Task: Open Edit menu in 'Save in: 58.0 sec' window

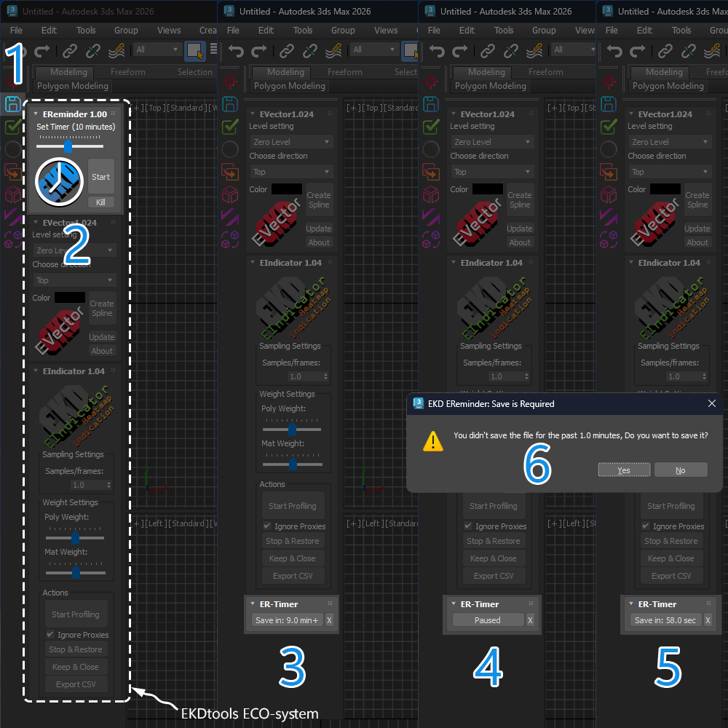Action: tap(644, 30)
